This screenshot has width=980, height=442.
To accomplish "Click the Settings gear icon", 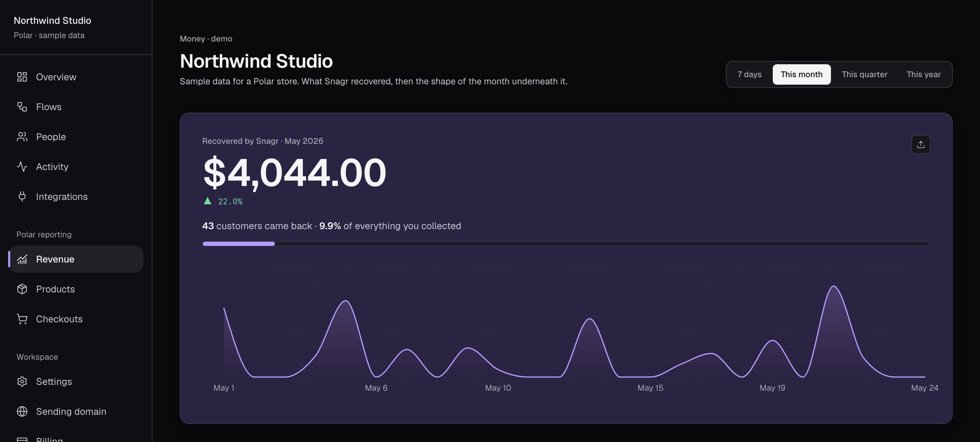I will point(22,381).
